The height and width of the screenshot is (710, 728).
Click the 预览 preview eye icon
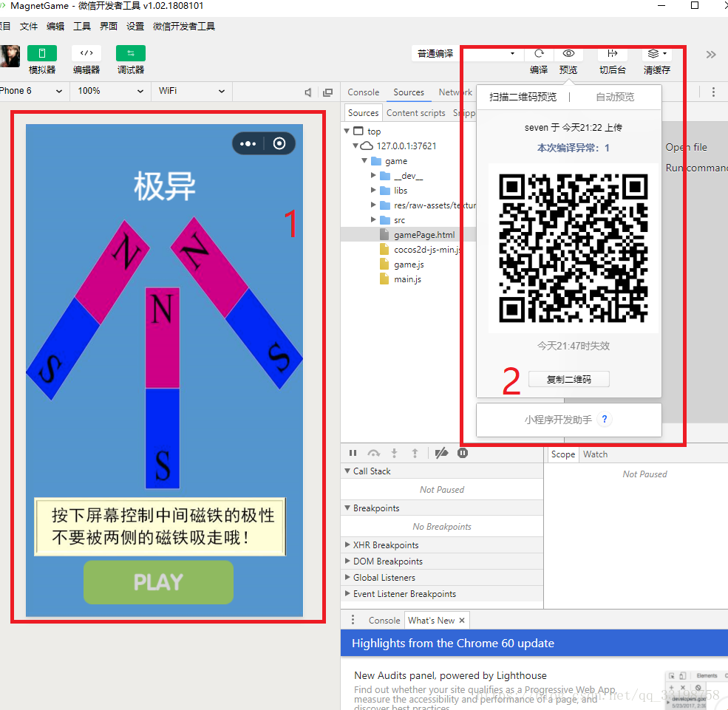point(568,53)
